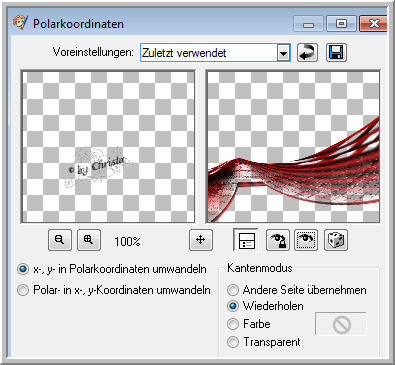This screenshot has height=365, width=395.
Task: Zoom in the preview with plus magnifier
Action: tap(89, 240)
